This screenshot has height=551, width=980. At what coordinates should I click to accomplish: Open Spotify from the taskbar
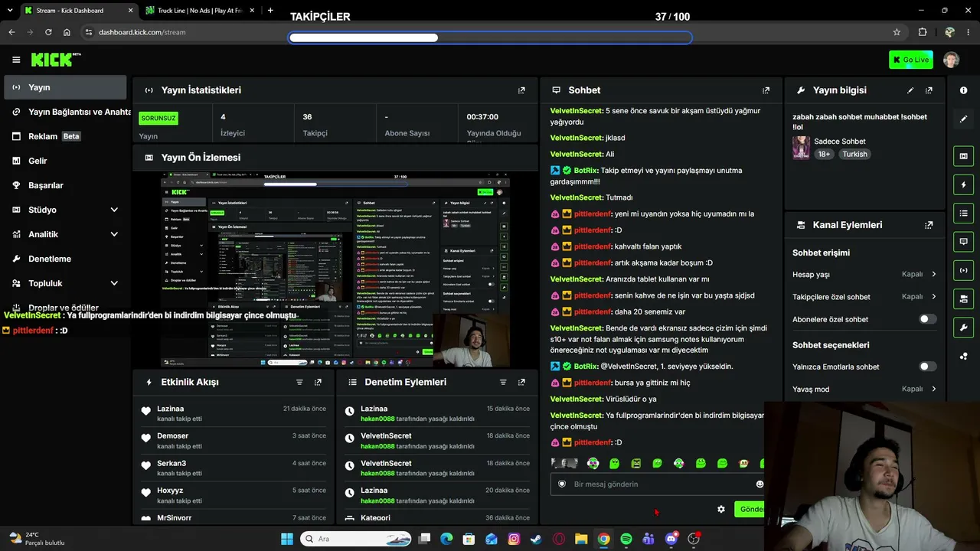click(626, 539)
